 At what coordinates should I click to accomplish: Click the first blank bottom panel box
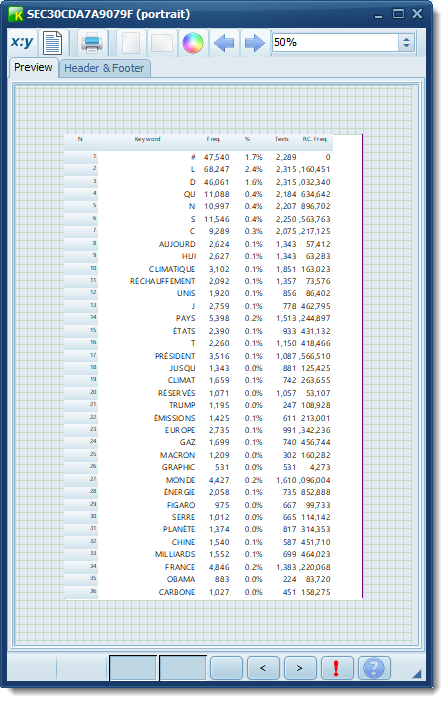click(133, 668)
